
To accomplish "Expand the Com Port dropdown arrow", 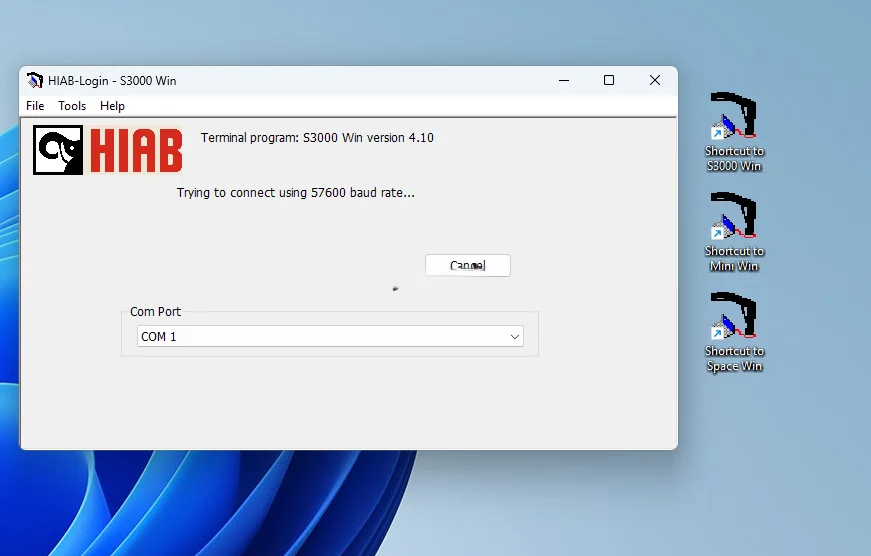I will pos(515,337).
